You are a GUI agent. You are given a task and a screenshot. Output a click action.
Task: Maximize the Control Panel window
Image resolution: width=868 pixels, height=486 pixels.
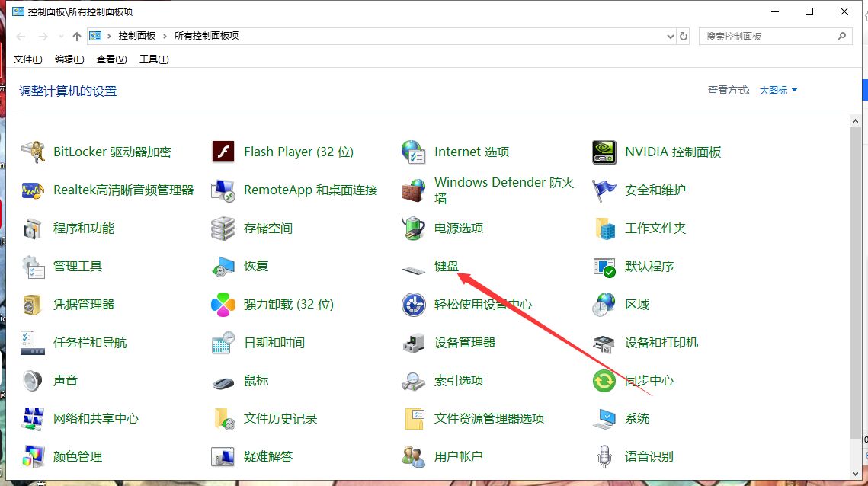coord(809,11)
